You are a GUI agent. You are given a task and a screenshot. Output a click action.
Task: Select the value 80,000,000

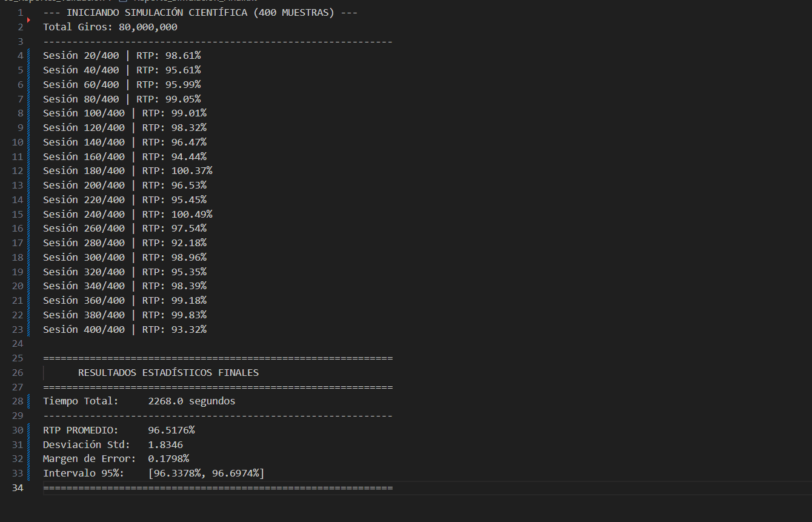click(148, 27)
